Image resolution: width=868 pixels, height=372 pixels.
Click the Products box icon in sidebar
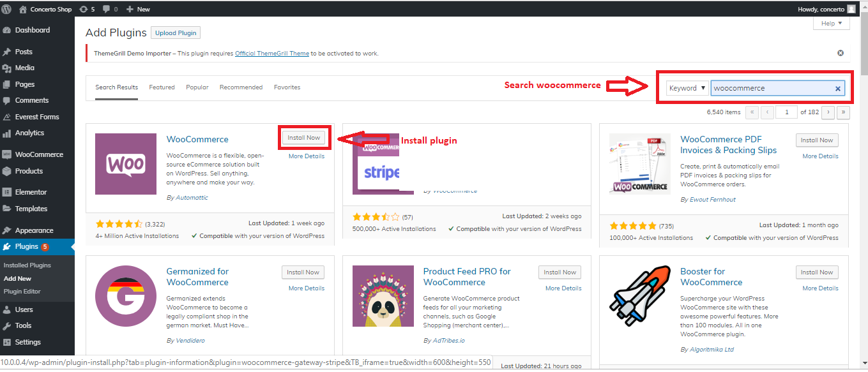[x=7, y=171]
